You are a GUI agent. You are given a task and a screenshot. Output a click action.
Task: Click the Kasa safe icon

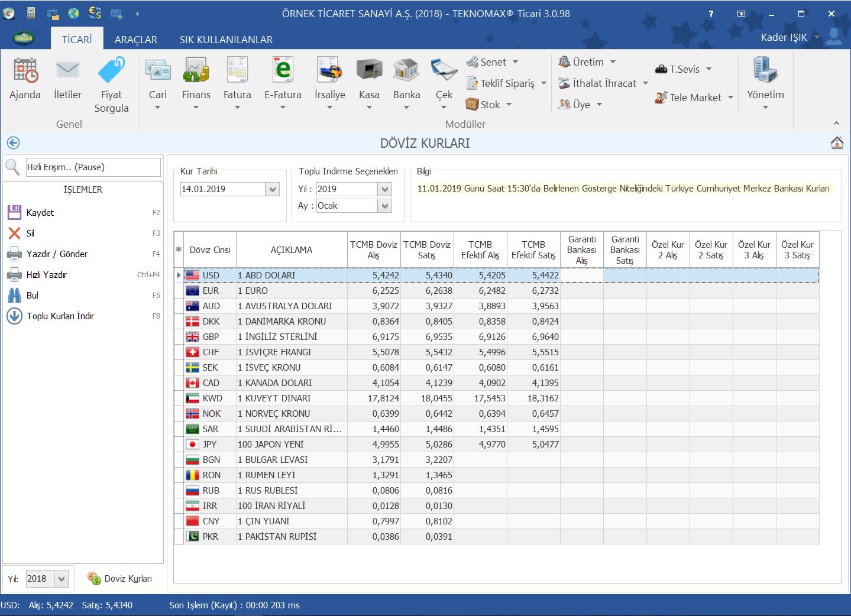pyautogui.click(x=369, y=71)
